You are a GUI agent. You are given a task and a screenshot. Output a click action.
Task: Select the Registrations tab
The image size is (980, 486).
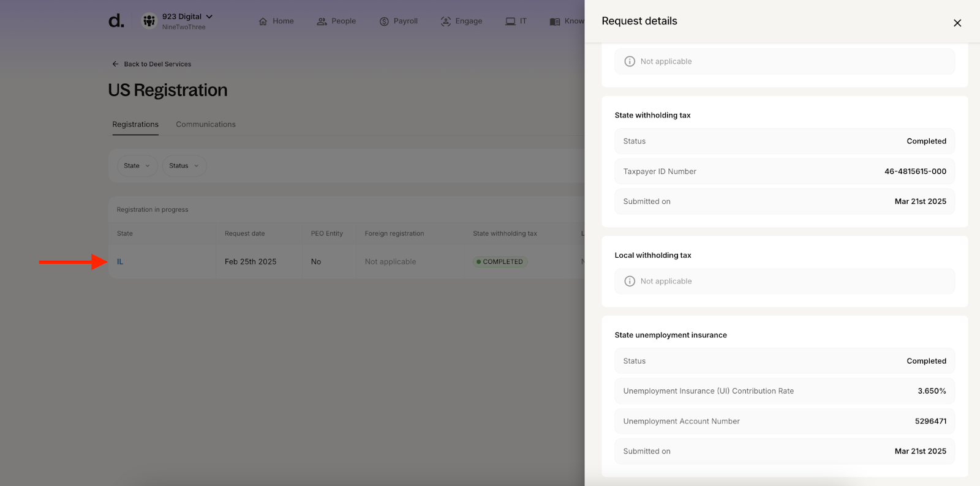point(135,124)
